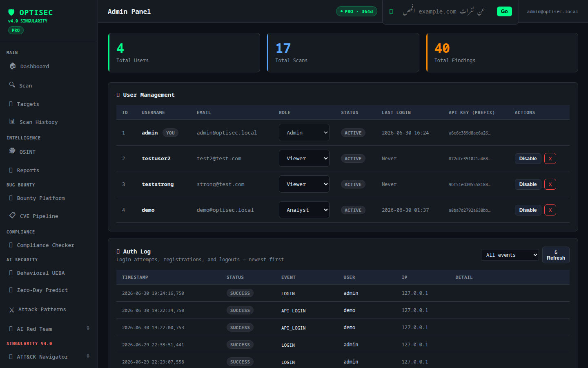The height and width of the screenshot is (368, 588).
Task: Expand the Analyst role dropdown for demo
Action: [304, 210]
